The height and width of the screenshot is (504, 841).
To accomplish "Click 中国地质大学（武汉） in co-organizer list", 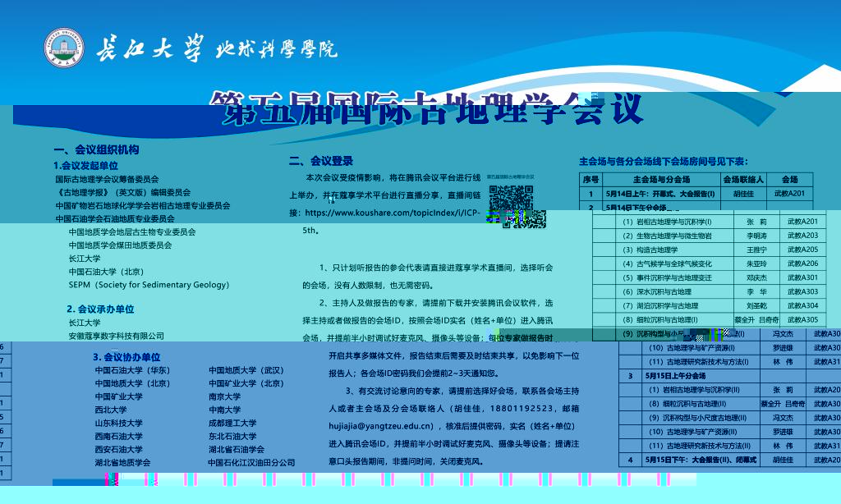I will tap(246, 370).
